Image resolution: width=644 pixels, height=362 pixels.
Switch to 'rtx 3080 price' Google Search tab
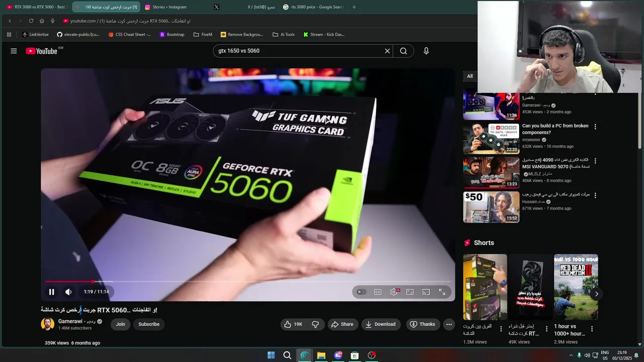tap(313, 7)
